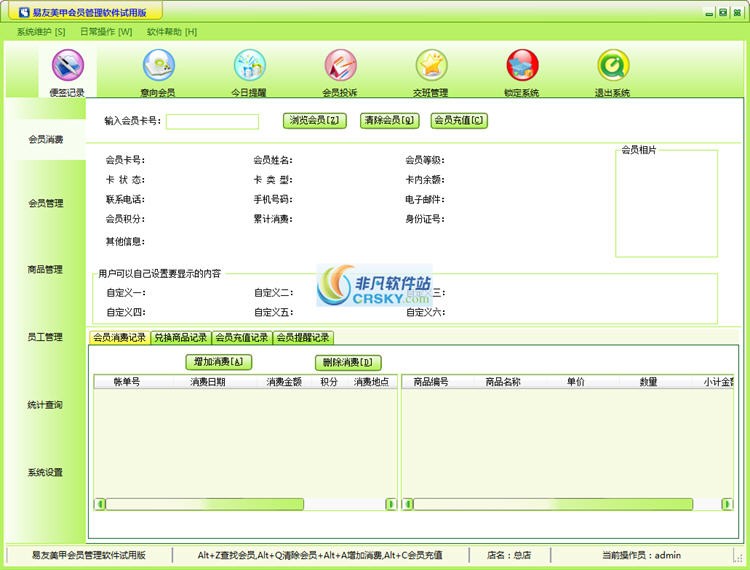Click the 数量 column header
The height and width of the screenshot is (570, 750).
(649, 382)
